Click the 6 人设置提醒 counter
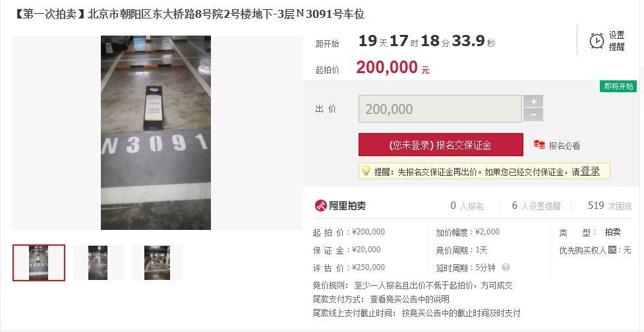The image size is (644, 332). tap(536, 206)
